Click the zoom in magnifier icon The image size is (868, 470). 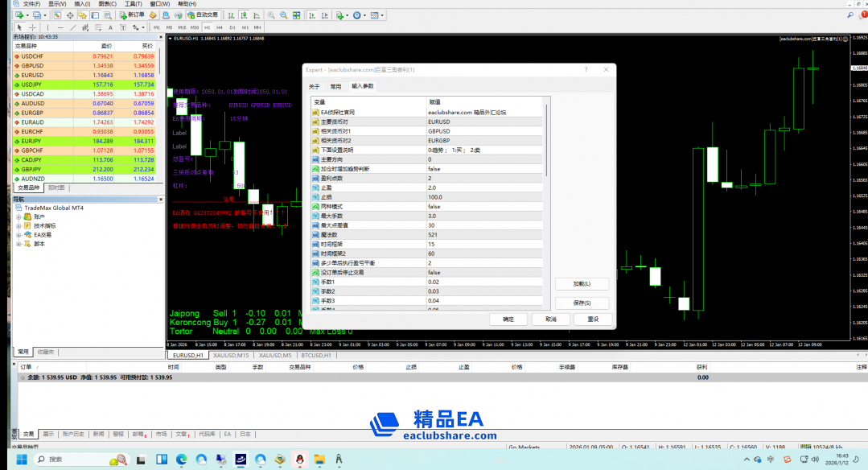(271, 15)
